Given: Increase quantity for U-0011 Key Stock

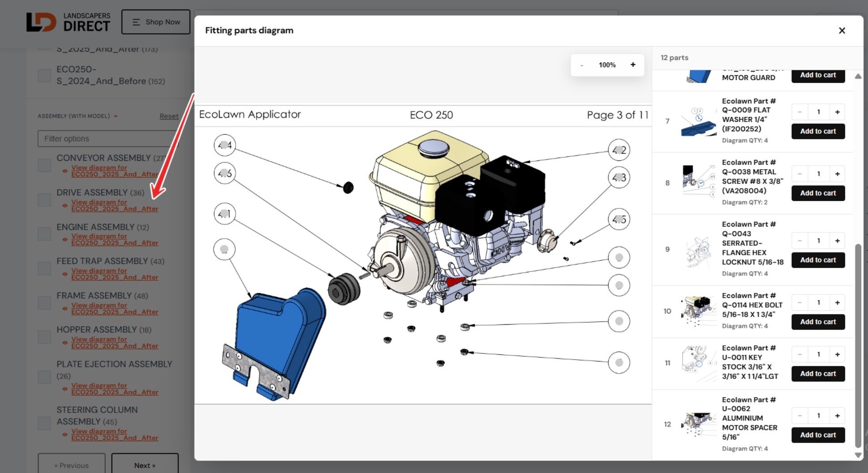Looking at the screenshot, I should [x=837, y=354].
